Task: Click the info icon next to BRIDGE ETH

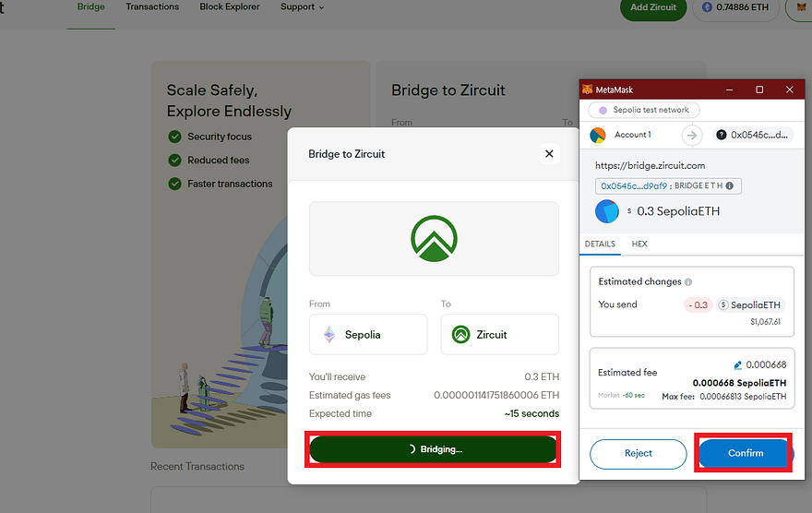Action: (730, 185)
